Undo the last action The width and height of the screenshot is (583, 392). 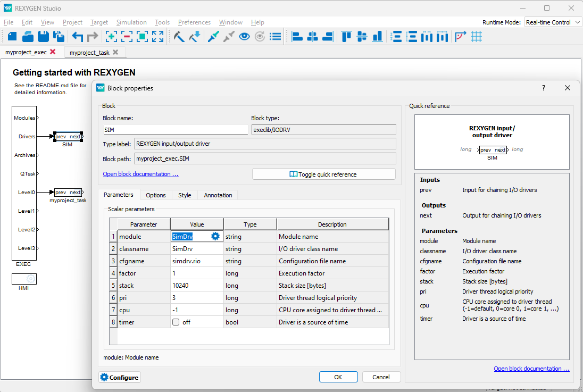77,37
